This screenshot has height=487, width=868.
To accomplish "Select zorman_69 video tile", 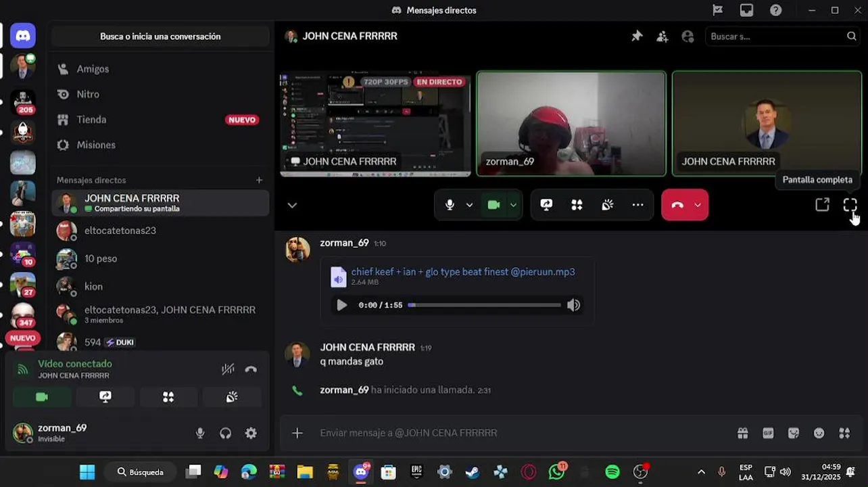I will [x=571, y=124].
